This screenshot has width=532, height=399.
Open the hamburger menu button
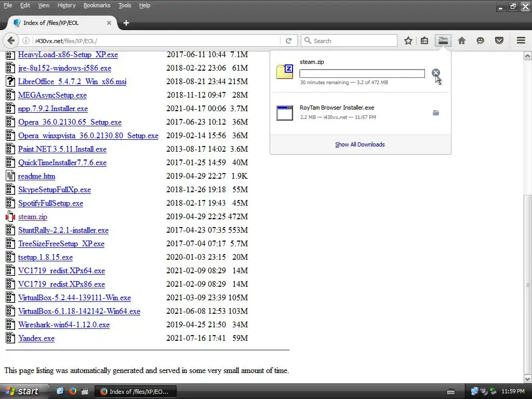point(521,41)
